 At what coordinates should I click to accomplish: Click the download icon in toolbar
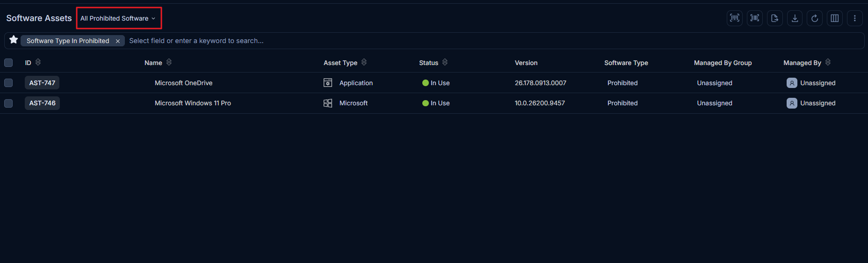point(795,18)
